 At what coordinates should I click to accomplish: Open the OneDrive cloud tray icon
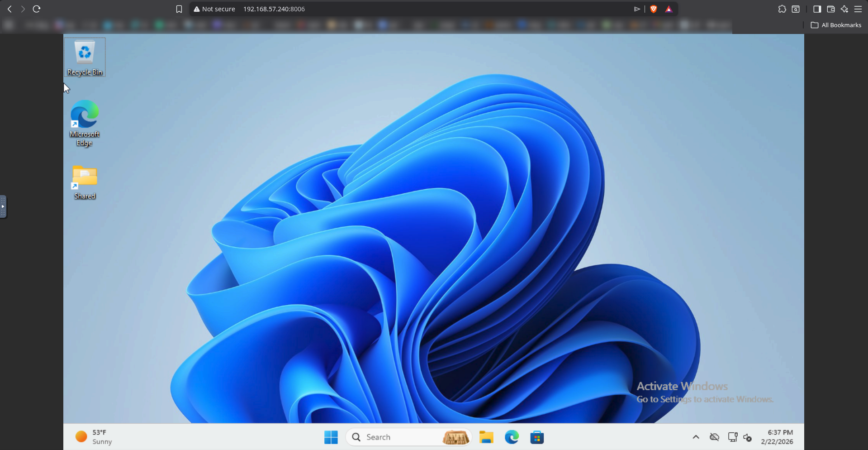tap(714, 437)
